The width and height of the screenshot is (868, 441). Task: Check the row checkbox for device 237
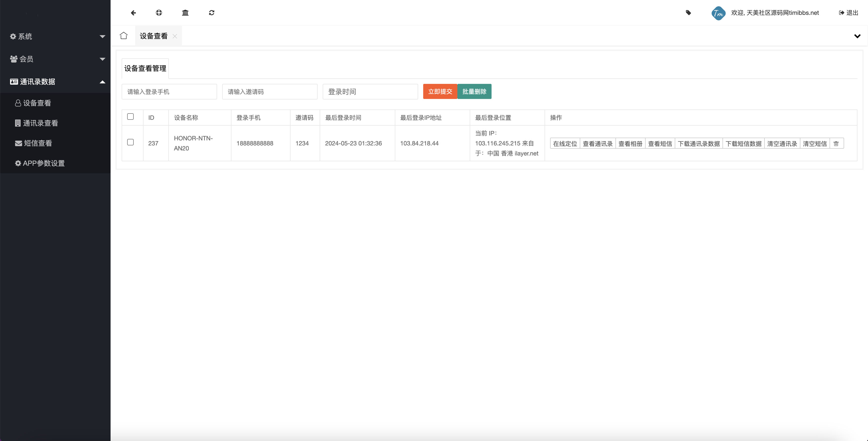[x=131, y=142]
